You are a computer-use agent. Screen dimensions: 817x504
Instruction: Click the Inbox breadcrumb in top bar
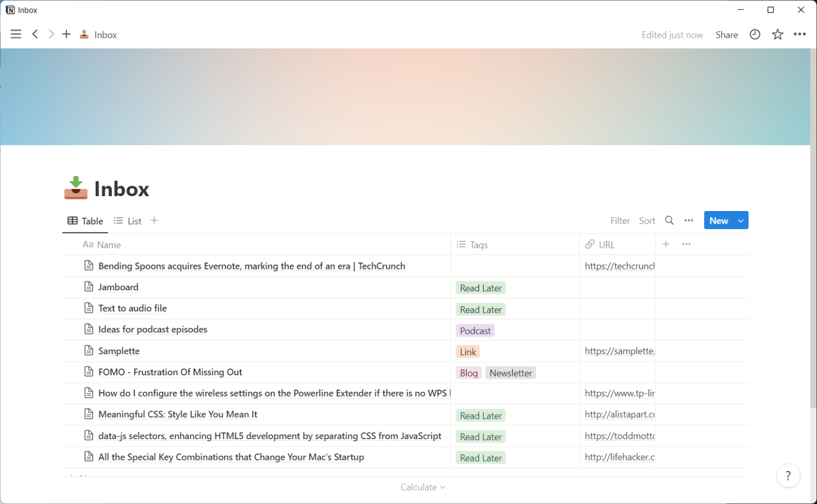pos(98,35)
